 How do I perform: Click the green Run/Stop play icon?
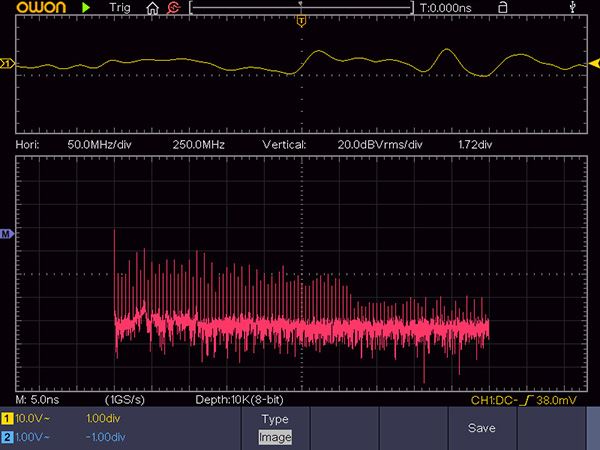click(86, 8)
